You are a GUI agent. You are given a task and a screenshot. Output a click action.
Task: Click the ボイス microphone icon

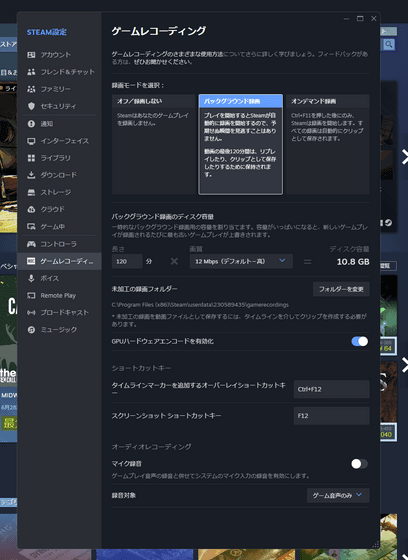click(31, 278)
